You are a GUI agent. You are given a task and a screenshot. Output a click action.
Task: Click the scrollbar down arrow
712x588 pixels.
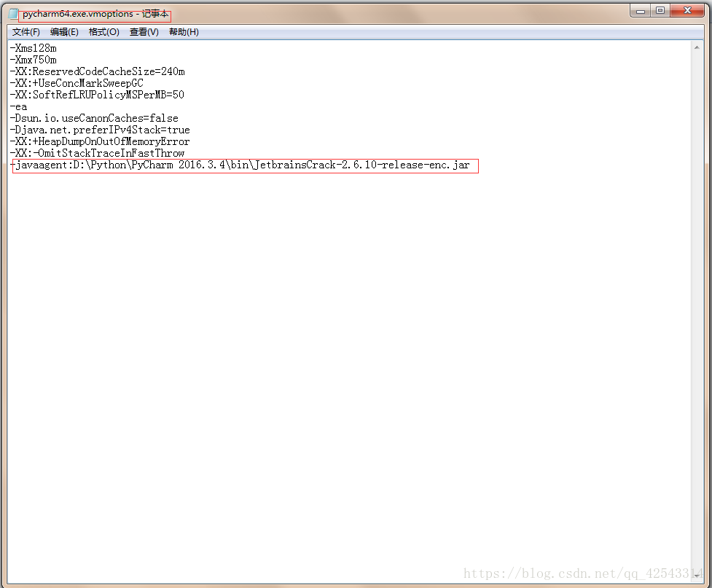(x=697, y=576)
